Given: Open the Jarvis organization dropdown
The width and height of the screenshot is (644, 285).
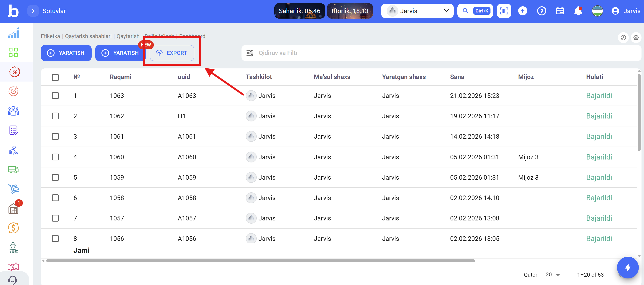Looking at the screenshot, I should [417, 11].
